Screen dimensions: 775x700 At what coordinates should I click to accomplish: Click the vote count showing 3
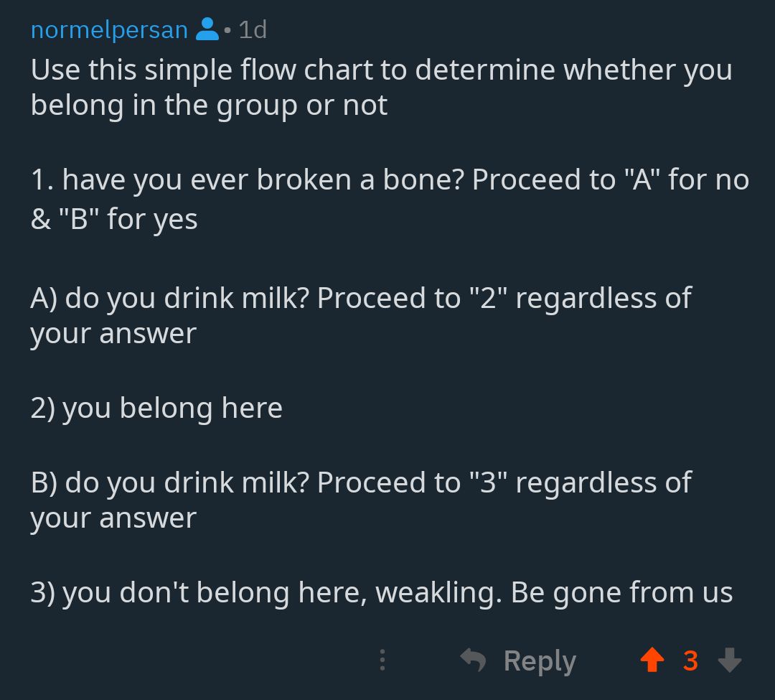(691, 660)
